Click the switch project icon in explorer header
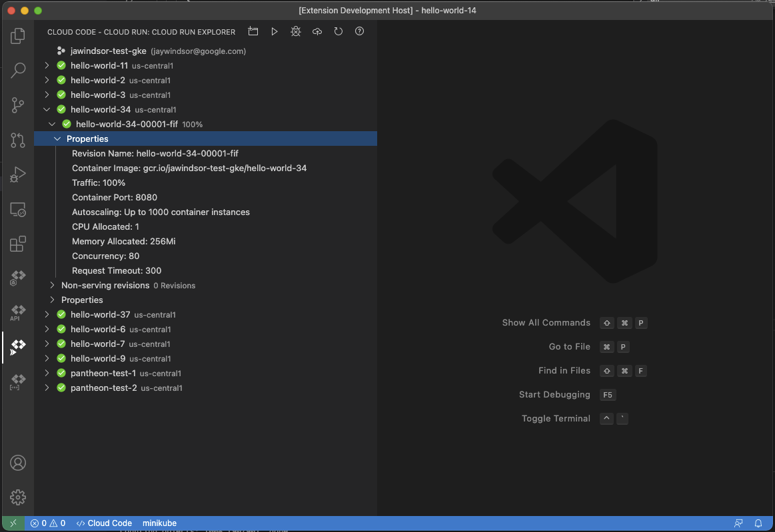Screen dimensions: 775x532 (x=253, y=31)
